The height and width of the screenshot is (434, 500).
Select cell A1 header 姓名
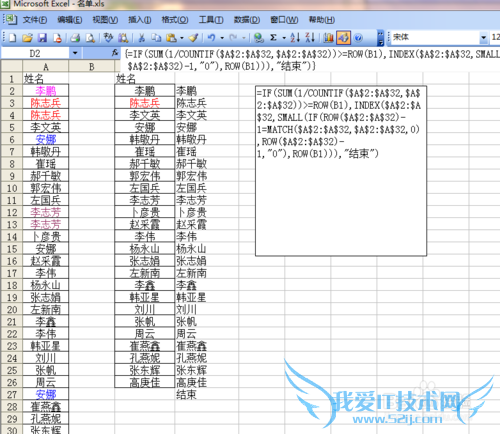(x=46, y=79)
